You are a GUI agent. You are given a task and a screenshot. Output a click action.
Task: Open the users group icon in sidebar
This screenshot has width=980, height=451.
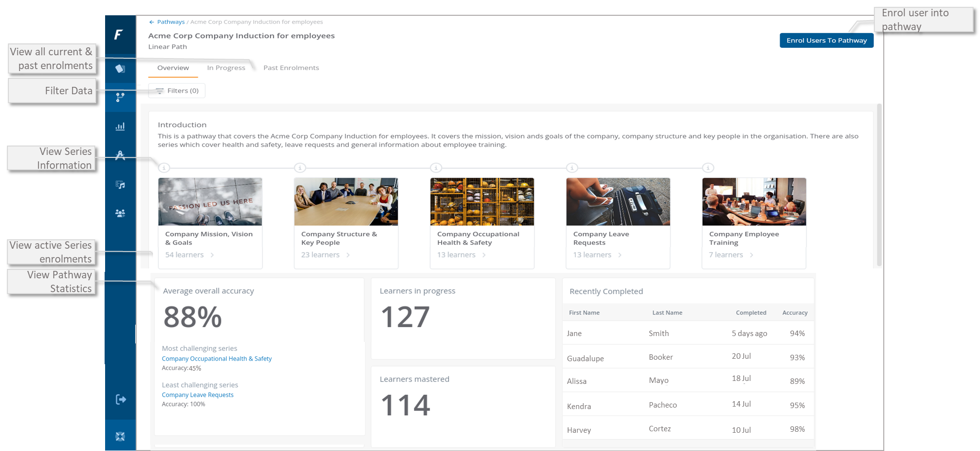120,213
